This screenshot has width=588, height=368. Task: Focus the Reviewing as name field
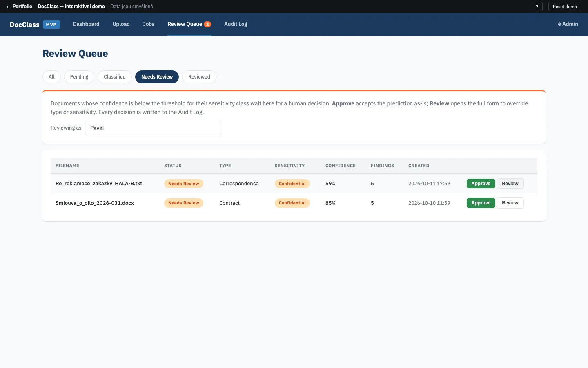pyautogui.click(x=154, y=128)
